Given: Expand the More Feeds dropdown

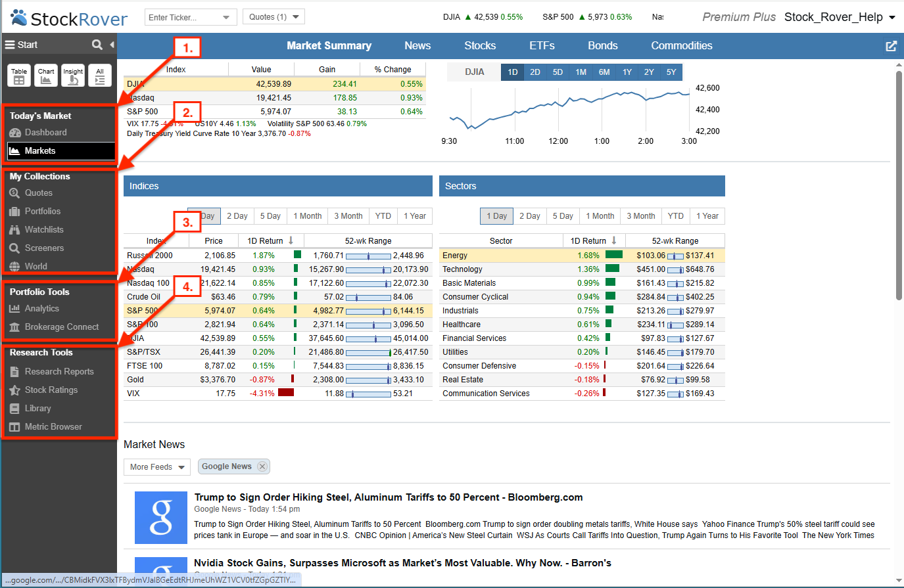Looking at the screenshot, I should click(x=157, y=467).
